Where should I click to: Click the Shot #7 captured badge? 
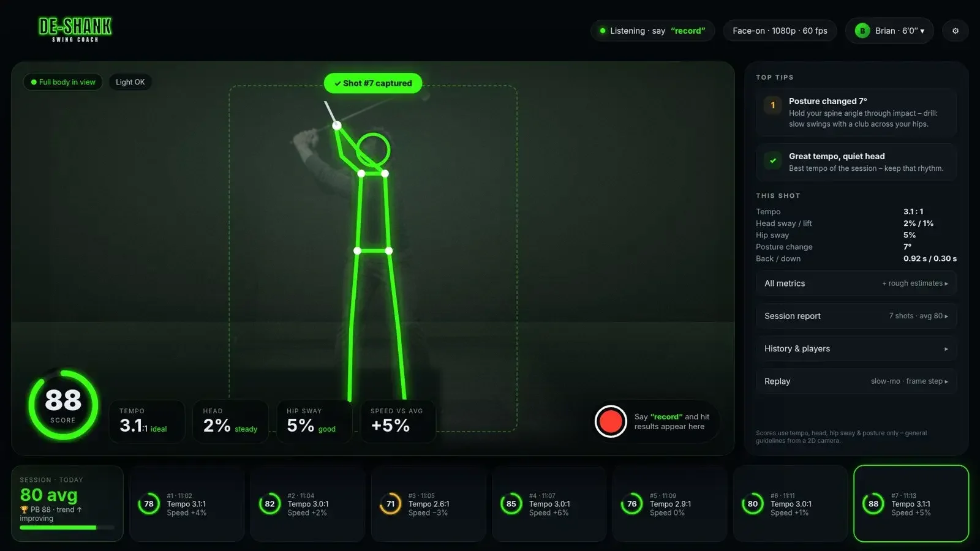click(373, 83)
